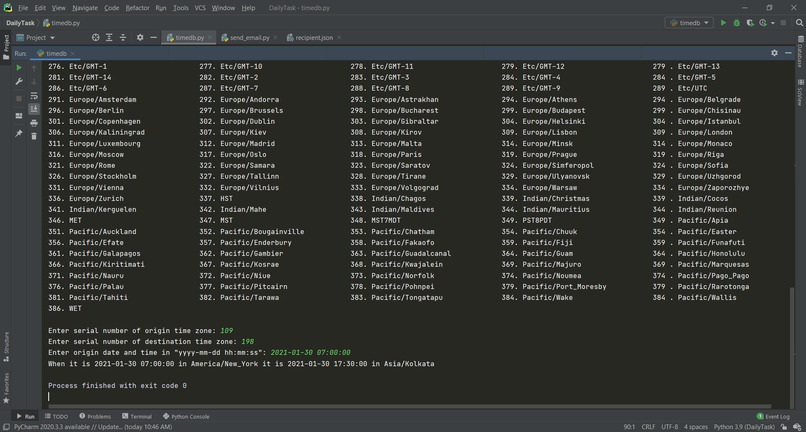Select the timedb.py editor tab
This screenshot has height=432, width=806.
(x=189, y=38)
